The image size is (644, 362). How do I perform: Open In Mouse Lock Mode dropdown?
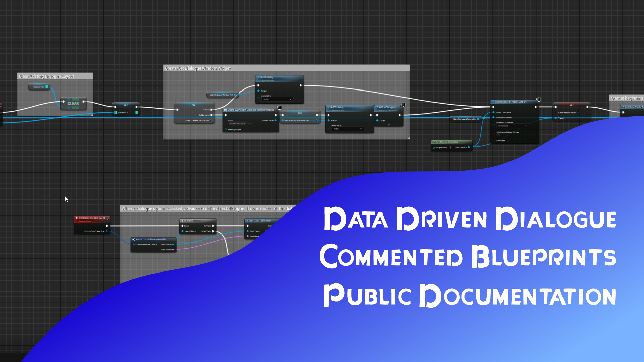point(512,126)
